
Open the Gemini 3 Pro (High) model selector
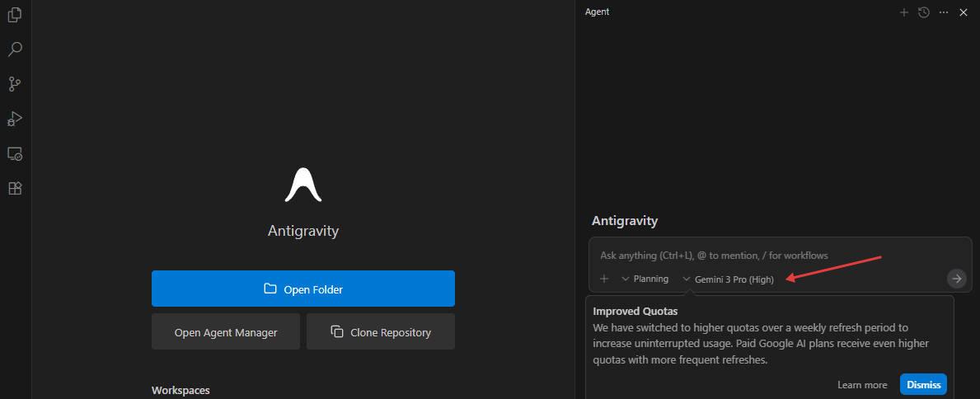tap(729, 279)
